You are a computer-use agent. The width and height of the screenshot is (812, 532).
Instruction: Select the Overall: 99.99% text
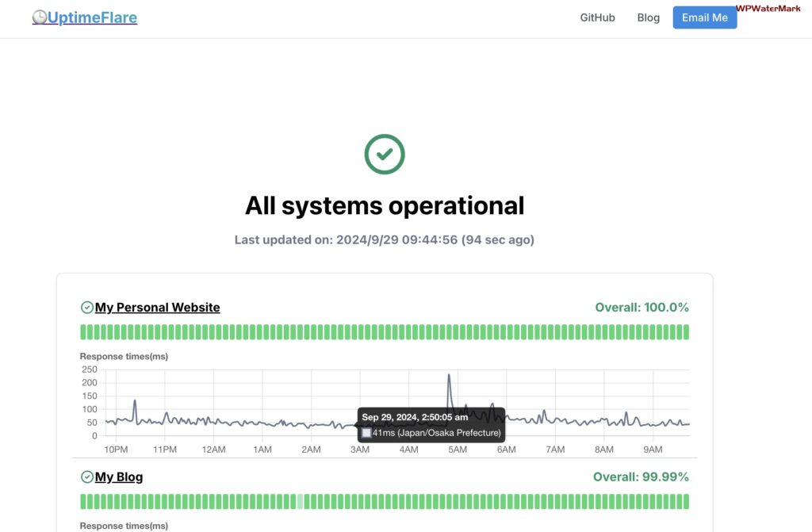tap(641, 477)
